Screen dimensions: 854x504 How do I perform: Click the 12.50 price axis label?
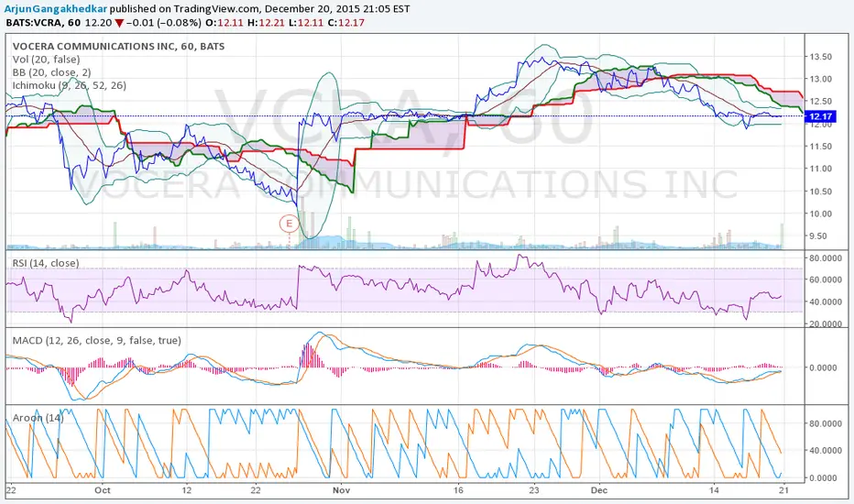click(x=820, y=102)
